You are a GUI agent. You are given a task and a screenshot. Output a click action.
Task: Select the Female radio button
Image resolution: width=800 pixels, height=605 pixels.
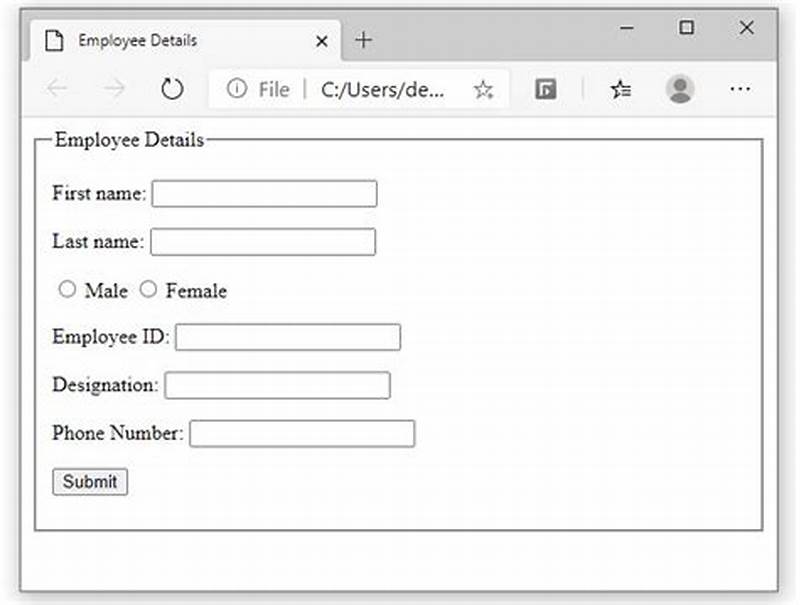148,289
